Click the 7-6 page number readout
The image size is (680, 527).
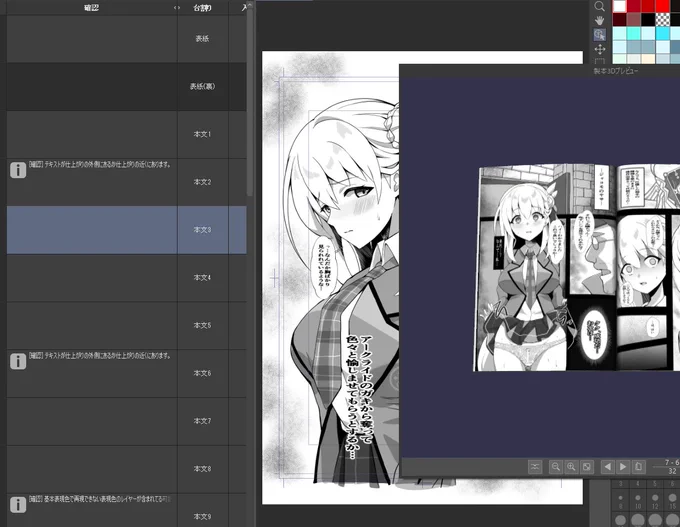(672, 462)
